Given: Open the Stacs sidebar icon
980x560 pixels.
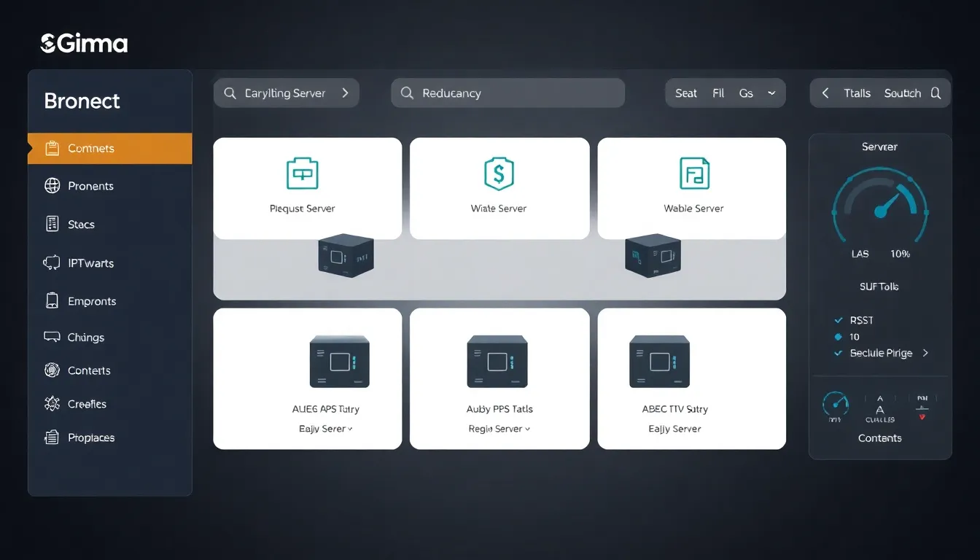Looking at the screenshot, I should point(52,225).
